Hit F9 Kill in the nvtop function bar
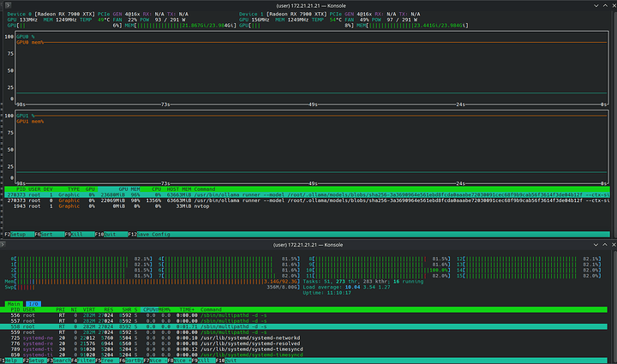617x364 pixels. pyautogui.click(x=75, y=234)
